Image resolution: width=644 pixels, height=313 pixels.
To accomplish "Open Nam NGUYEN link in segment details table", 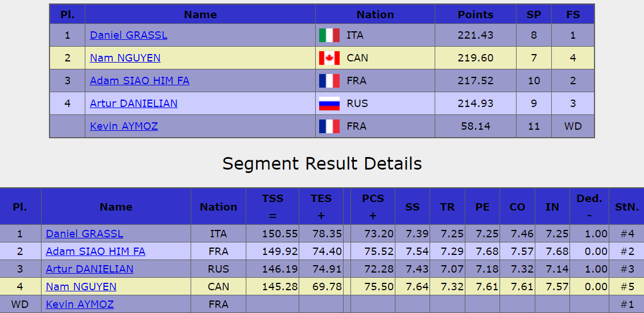I will (81, 286).
